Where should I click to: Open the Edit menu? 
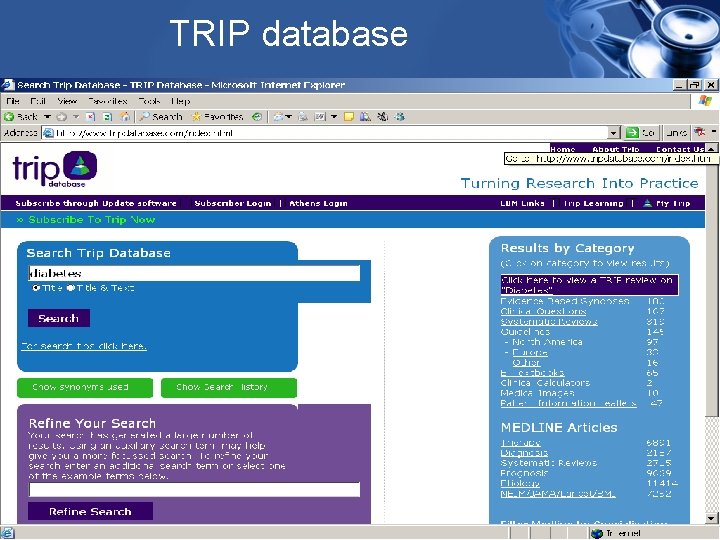coord(38,101)
